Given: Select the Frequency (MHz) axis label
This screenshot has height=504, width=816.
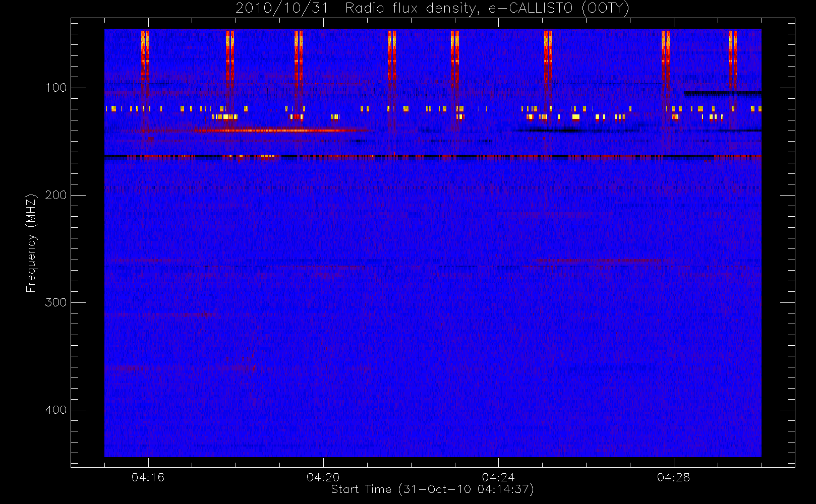Looking at the screenshot, I should pyautogui.click(x=31, y=243).
